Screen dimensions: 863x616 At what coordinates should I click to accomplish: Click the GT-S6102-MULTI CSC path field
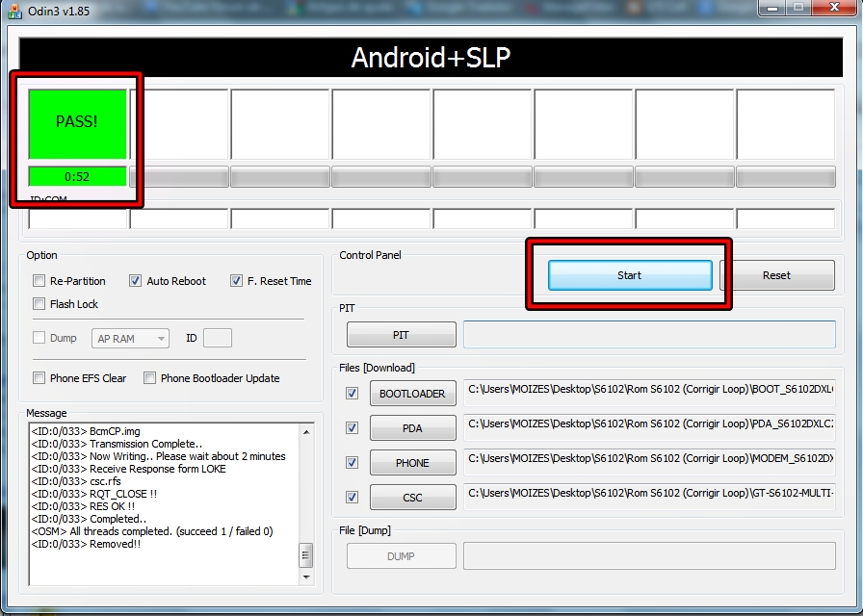[649, 496]
